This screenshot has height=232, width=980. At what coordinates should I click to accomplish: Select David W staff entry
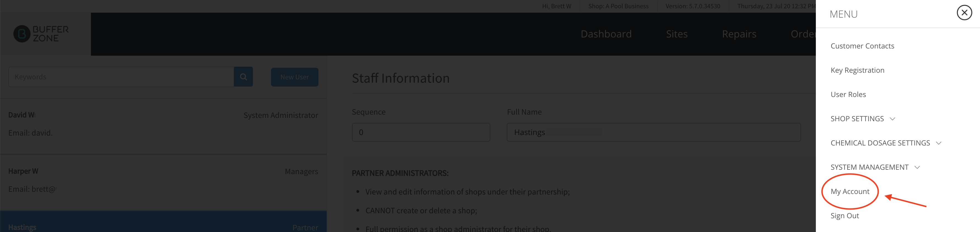[163, 126]
